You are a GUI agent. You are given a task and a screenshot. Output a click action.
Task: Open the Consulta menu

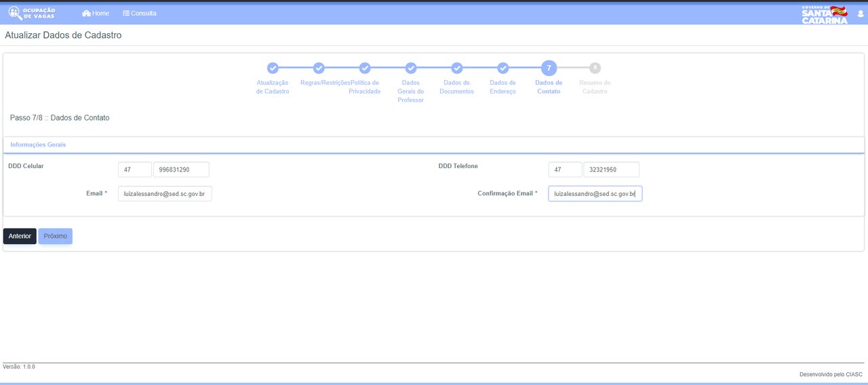pos(140,14)
